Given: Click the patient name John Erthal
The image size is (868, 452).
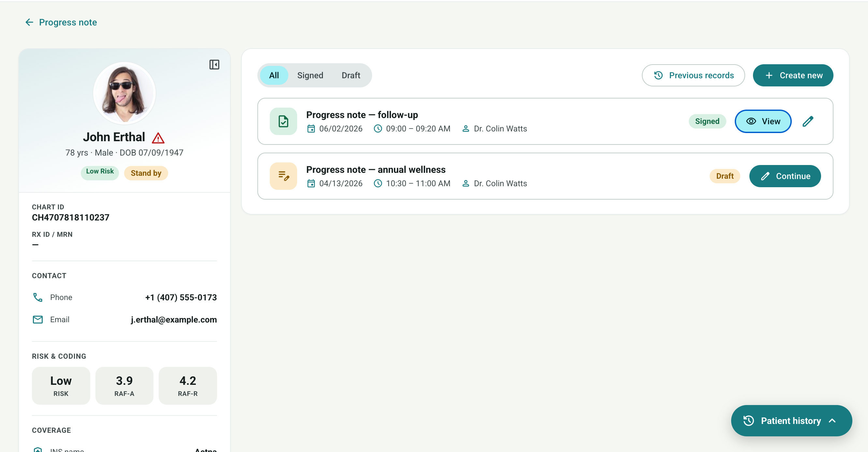Looking at the screenshot, I should [114, 137].
